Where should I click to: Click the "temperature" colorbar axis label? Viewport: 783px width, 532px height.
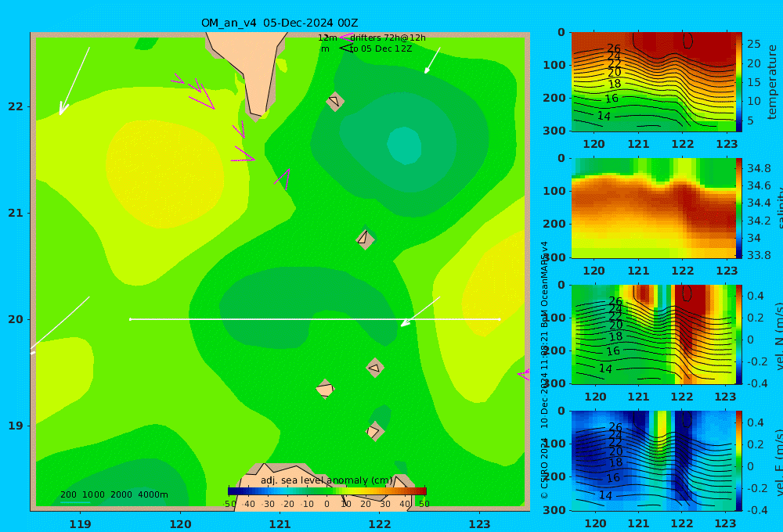click(x=772, y=82)
